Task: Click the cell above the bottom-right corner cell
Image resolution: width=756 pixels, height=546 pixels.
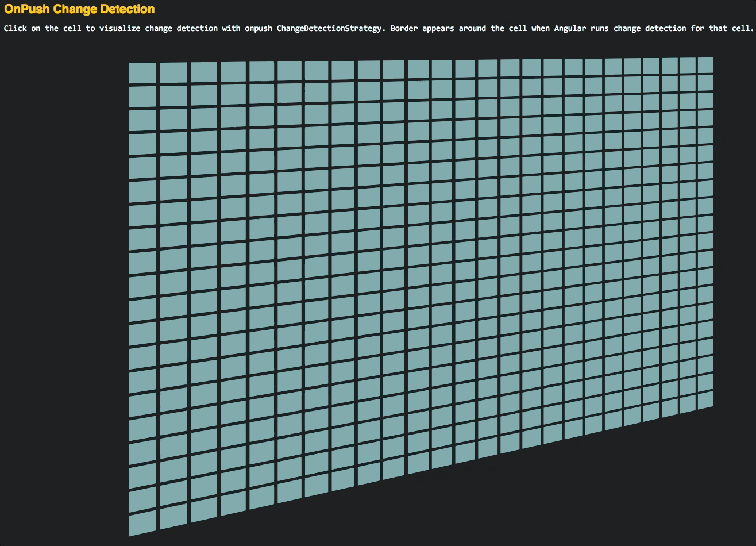Action: tap(705, 382)
